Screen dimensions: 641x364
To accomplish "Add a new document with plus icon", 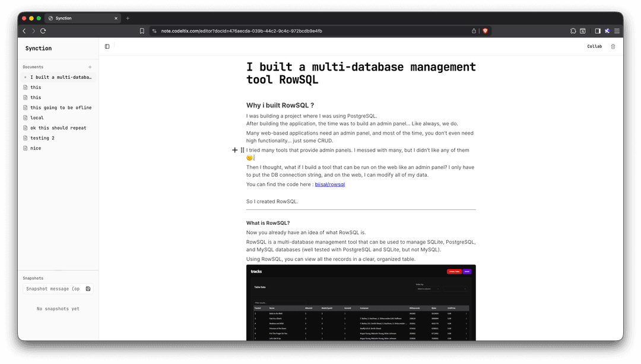I will coord(90,67).
